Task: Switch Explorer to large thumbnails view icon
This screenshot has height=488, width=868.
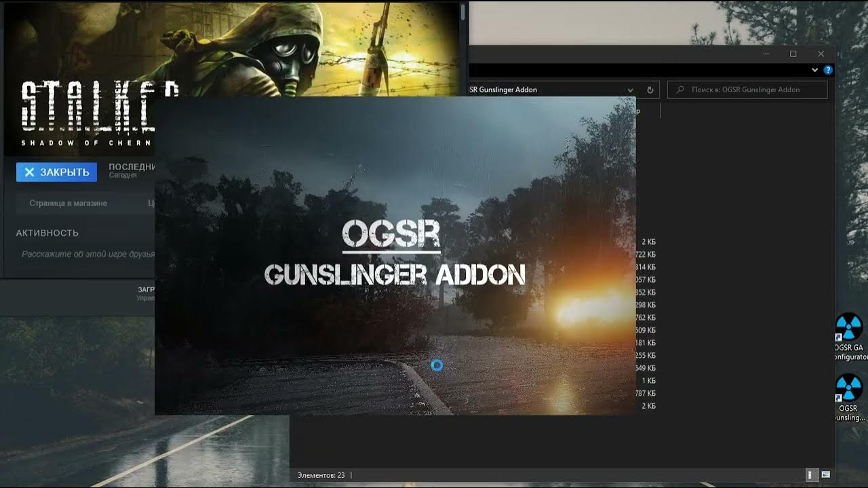Action: click(x=825, y=475)
